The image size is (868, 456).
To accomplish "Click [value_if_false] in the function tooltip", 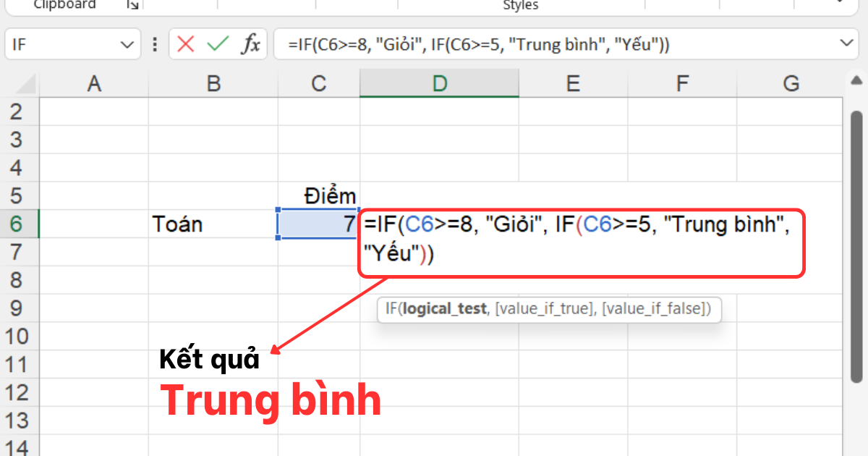I will tap(652, 309).
